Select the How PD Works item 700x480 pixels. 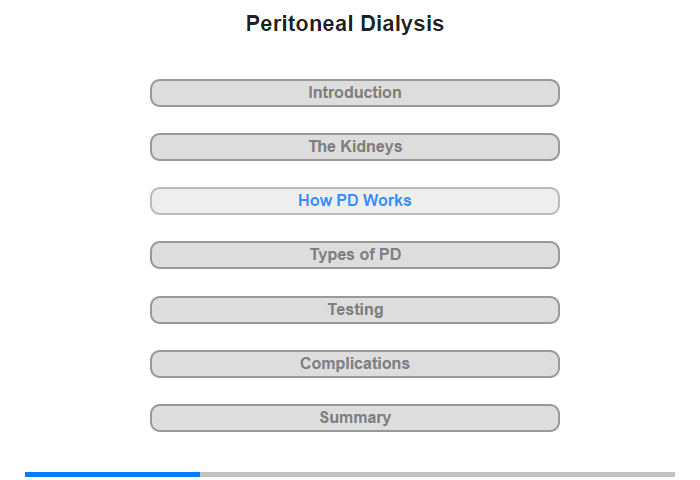(354, 201)
